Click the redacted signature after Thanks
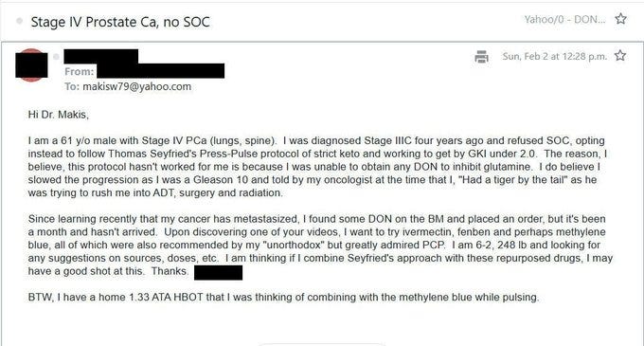Screen dimensions: 644x346 click(x=218, y=272)
